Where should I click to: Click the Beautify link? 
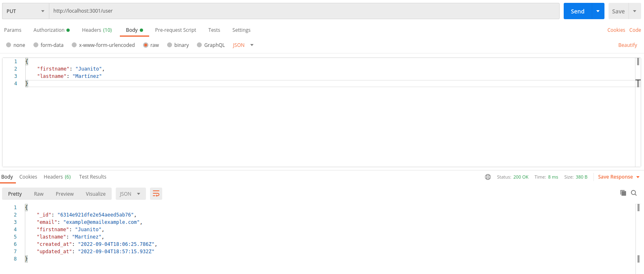point(627,45)
